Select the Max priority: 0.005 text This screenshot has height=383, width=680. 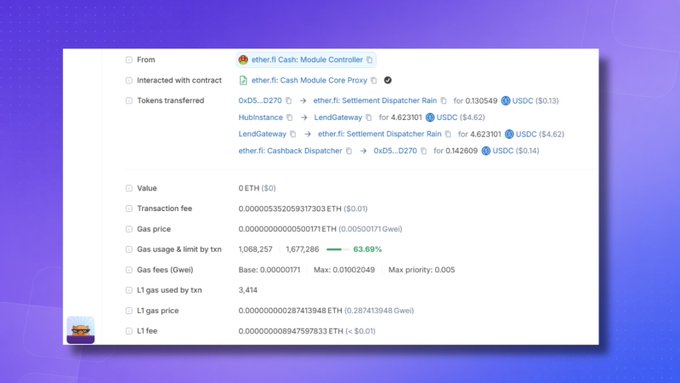click(422, 270)
